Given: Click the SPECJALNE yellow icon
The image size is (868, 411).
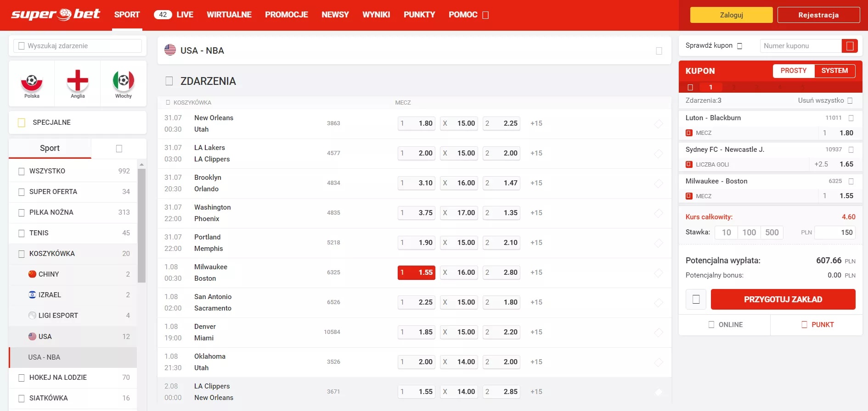Looking at the screenshot, I should tap(21, 122).
